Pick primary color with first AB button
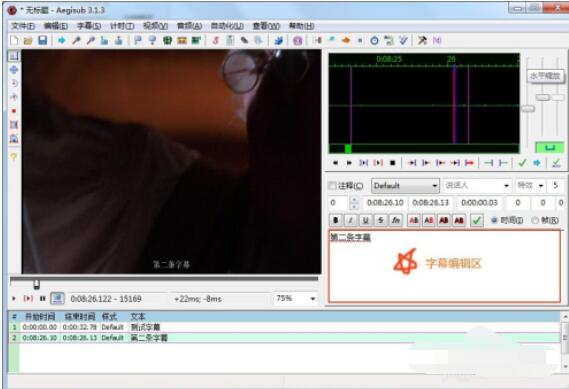 (x=414, y=220)
